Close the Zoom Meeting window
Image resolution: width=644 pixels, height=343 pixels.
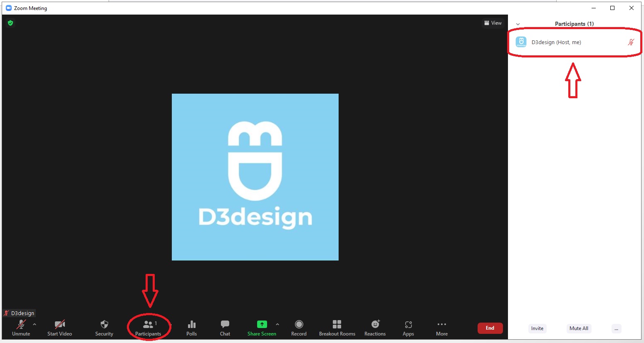coord(632,8)
